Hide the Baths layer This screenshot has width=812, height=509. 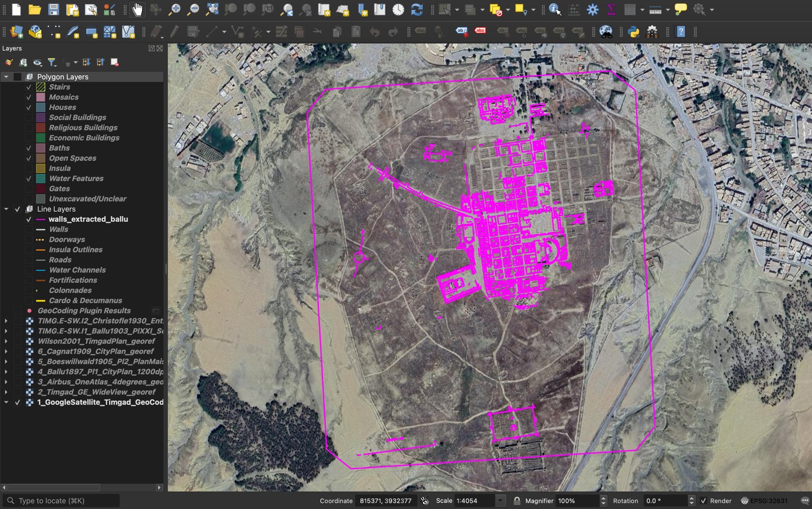[x=29, y=148]
